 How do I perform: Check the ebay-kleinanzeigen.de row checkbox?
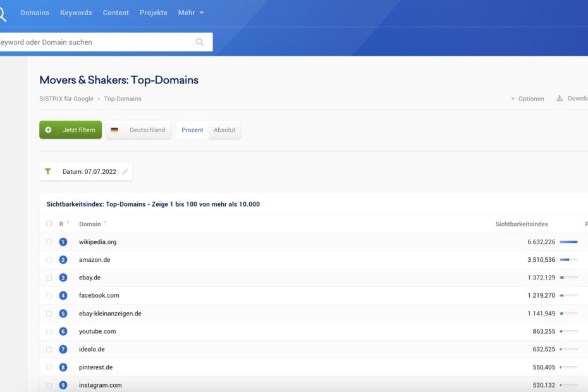pyautogui.click(x=49, y=313)
